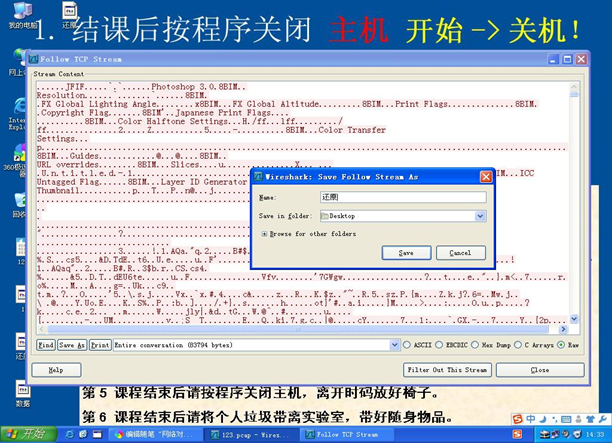Click the taskbar clock showing 14:33
This screenshot has width=612, height=443.
point(596,434)
